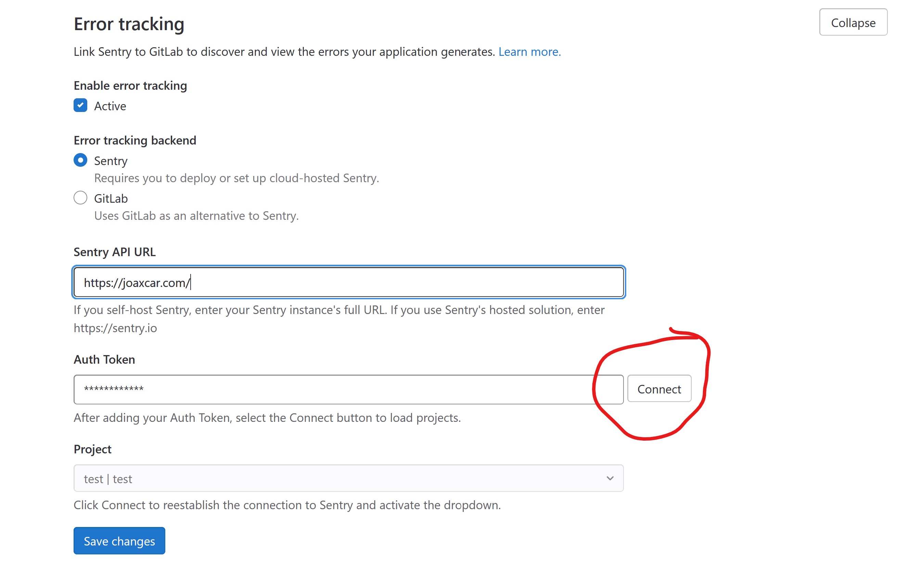Open the Learn more link
The height and width of the screenshot is (565, 924).
pos(529,52)
